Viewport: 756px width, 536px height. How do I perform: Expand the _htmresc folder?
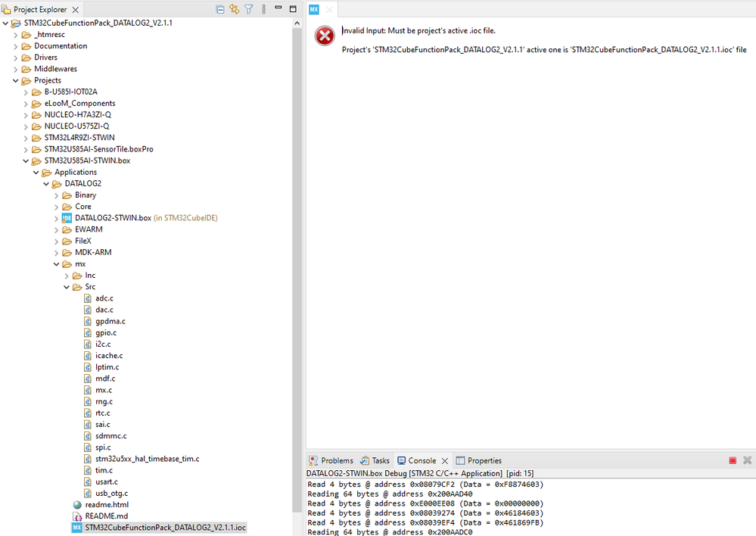tap(16, 35)
